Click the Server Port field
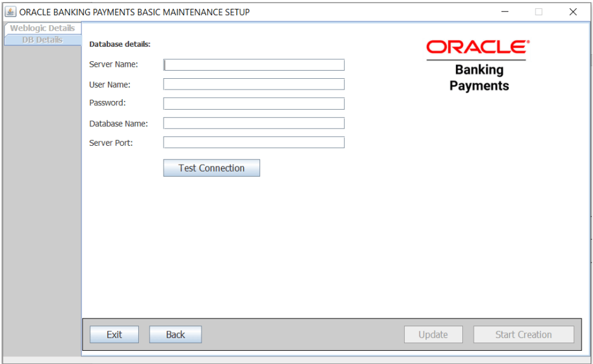 click(x=254, y=143)
